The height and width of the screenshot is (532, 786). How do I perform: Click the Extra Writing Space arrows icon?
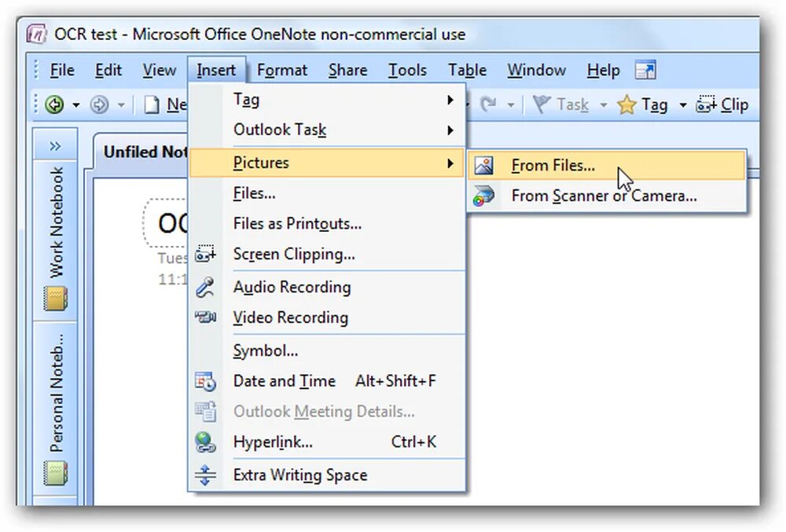click(205, 475)
